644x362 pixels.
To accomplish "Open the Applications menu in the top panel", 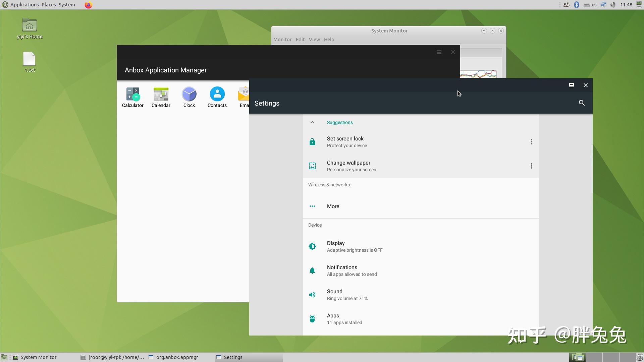I will 24,5.
